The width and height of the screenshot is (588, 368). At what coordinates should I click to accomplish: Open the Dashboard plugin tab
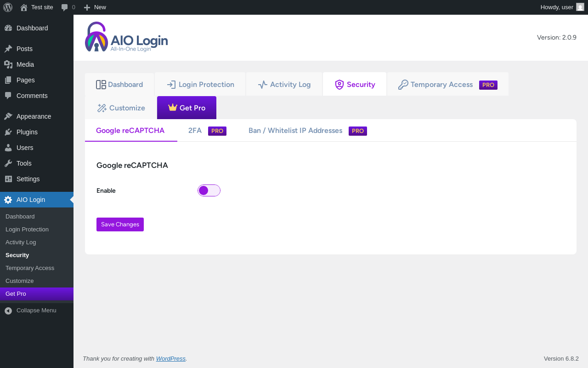[x=119, y=84]
